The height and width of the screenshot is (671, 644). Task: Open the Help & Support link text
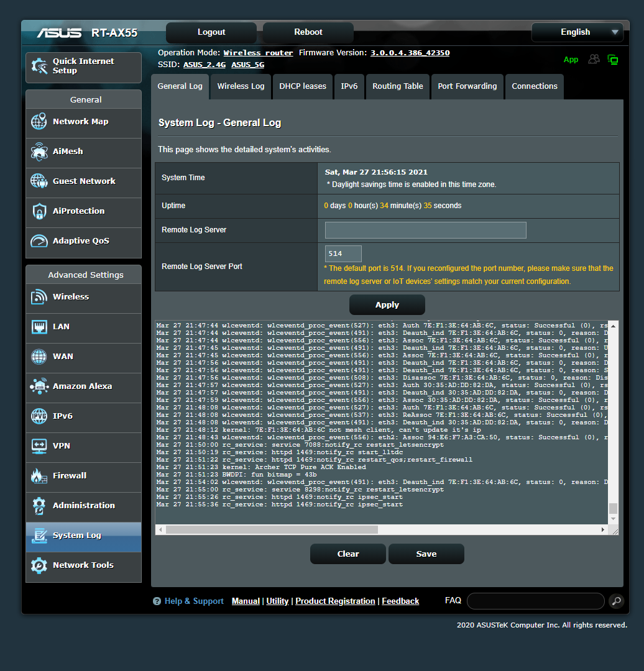pos(194,601)
